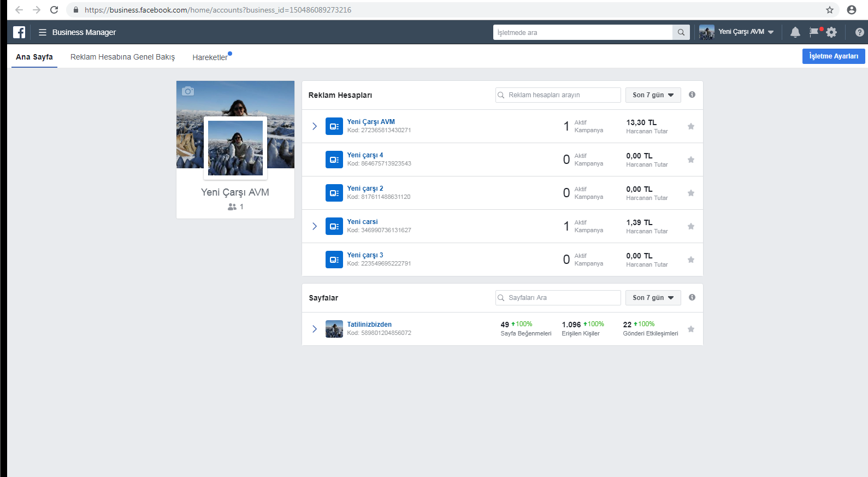Go back in browser history
This screenshot has height=477, width=868.
pyautogui.click(x=19, y=10)
